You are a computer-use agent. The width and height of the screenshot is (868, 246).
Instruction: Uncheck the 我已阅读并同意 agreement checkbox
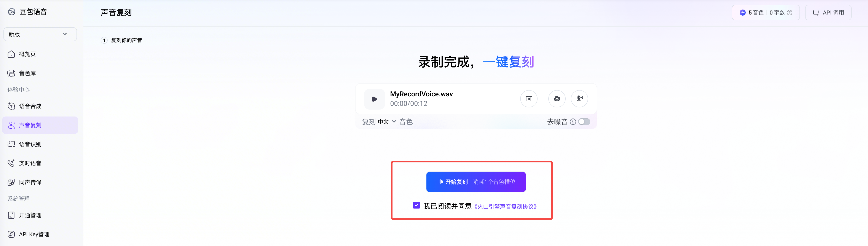(416, 205)
